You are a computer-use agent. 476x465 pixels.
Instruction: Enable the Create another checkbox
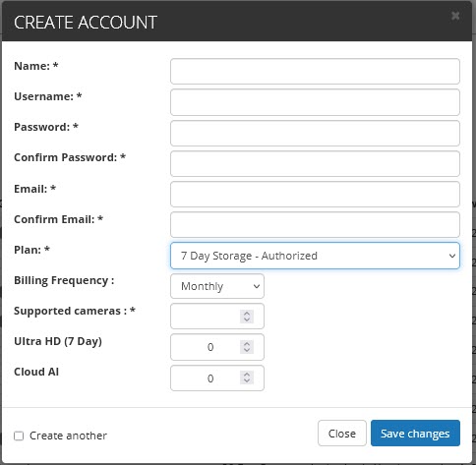coord(19,436)
